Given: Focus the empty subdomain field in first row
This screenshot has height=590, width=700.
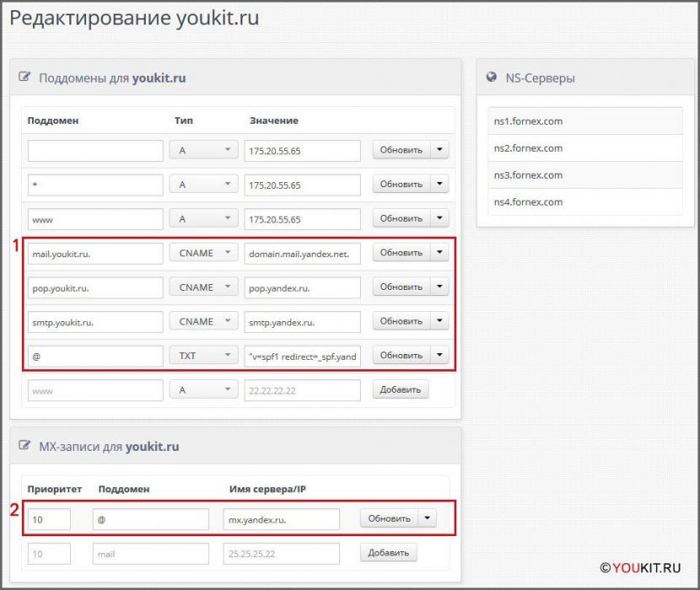Looking at the screenshot, I should (95, 151).
